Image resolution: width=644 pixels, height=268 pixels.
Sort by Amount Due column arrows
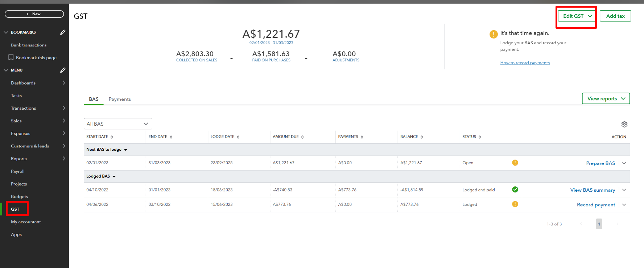coord(302,137)
